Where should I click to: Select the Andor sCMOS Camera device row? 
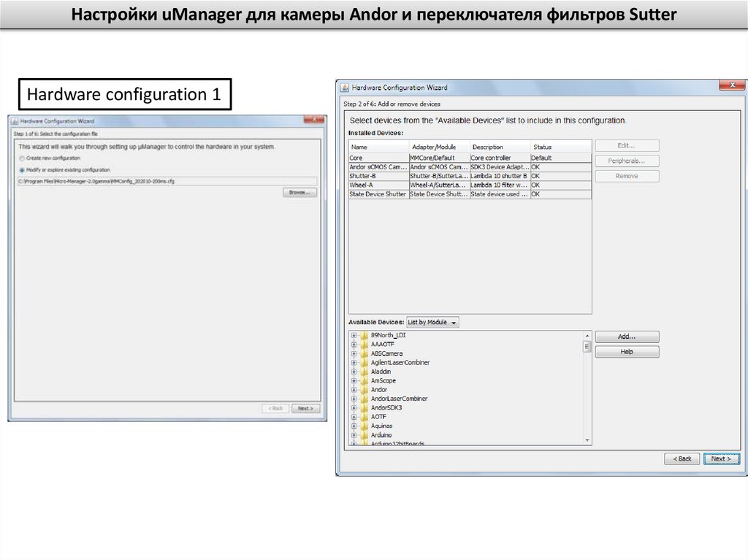(x=470, y=167)
